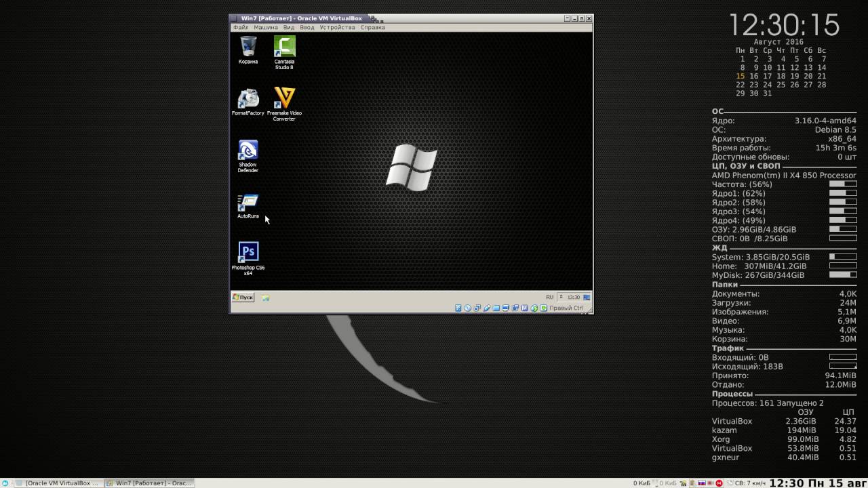The width and height of the screenshot is (868, 488).
Task: Select the AutoRuns desktop icon
Action: (x=248, y=207)
